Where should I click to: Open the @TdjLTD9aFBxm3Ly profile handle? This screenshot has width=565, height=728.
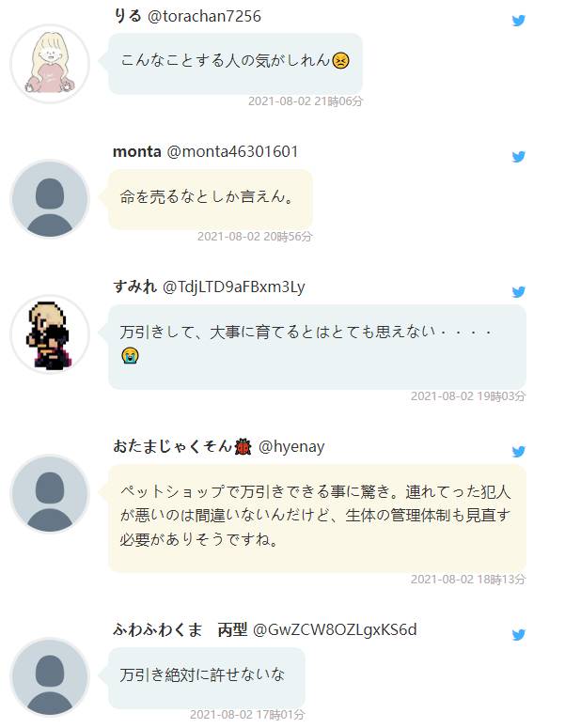click(x=234, y=287)
